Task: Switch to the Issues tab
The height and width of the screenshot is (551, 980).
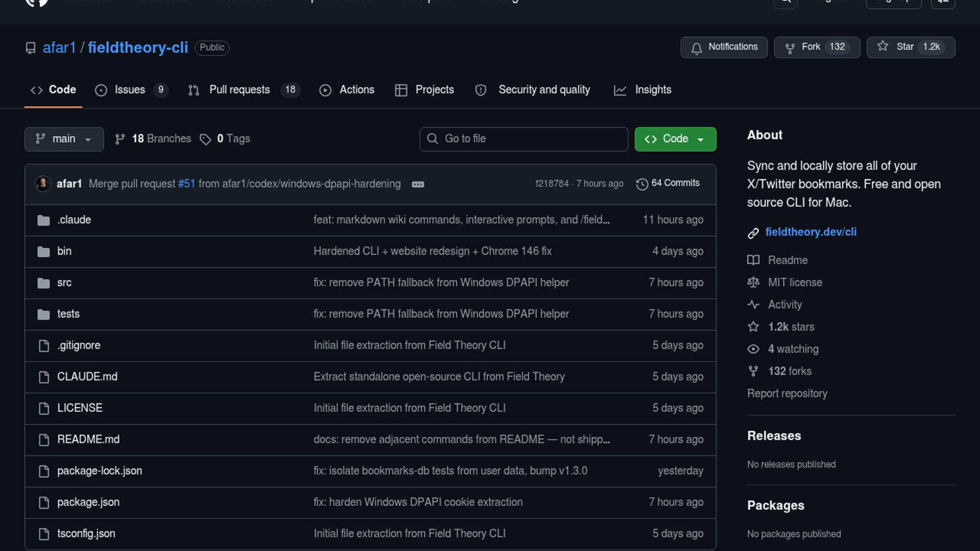Action: click(x=130, y=90)
